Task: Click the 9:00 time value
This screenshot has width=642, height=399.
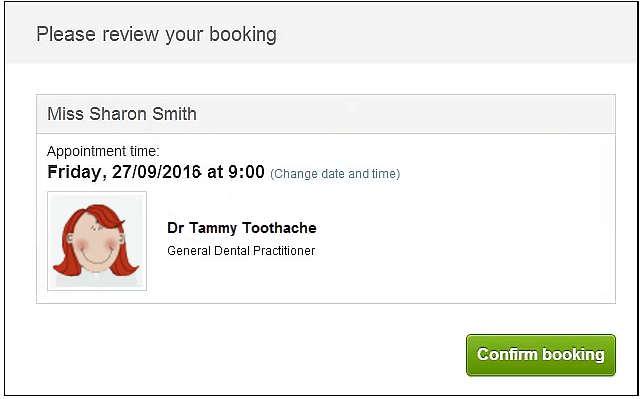Action: pyautogui.click(x=246, y=171)
